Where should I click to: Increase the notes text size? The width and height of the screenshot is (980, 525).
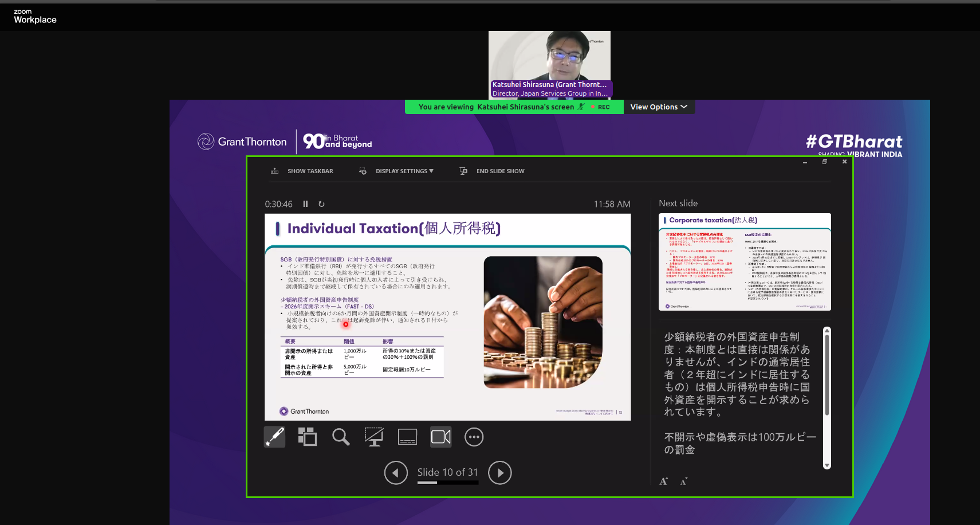(663, 481)
